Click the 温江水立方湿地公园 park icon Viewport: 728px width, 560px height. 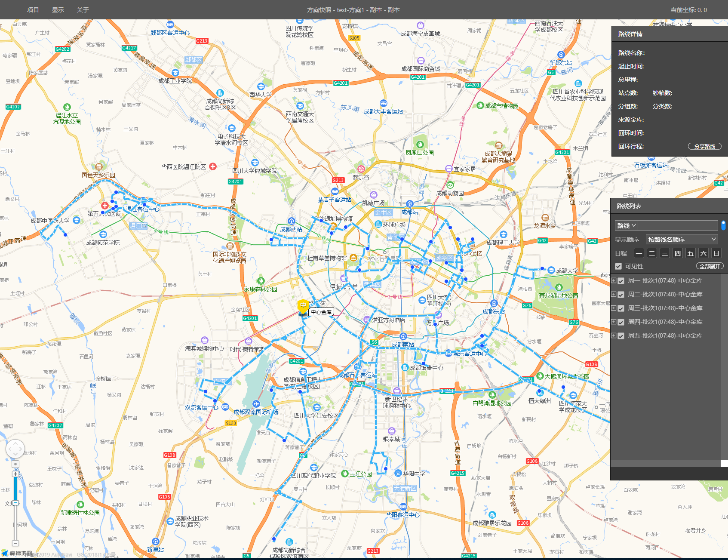67,107
